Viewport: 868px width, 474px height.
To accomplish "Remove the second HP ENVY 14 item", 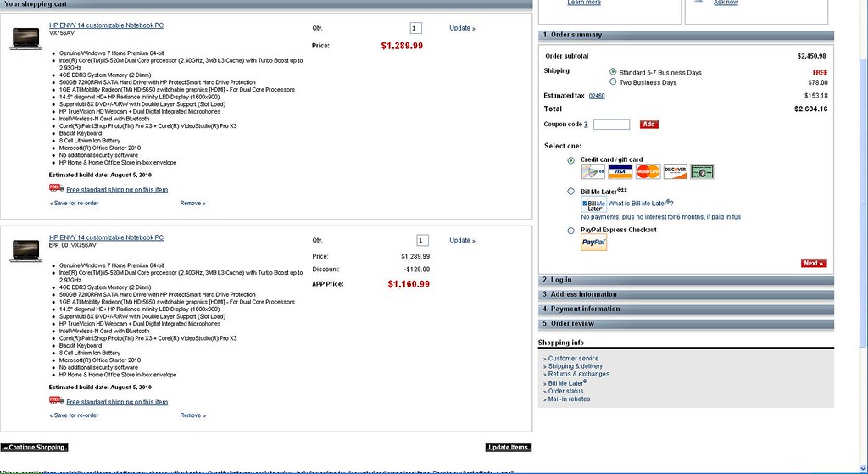I will point(192,415).
